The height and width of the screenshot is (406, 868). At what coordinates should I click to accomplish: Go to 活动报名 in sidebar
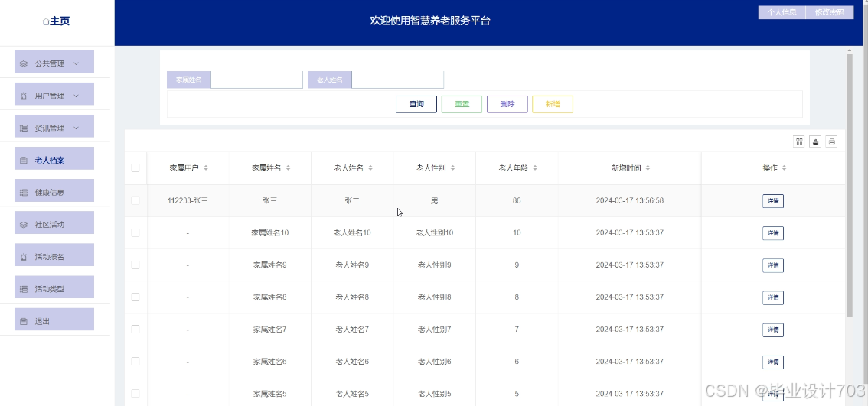tap(54, 255)
